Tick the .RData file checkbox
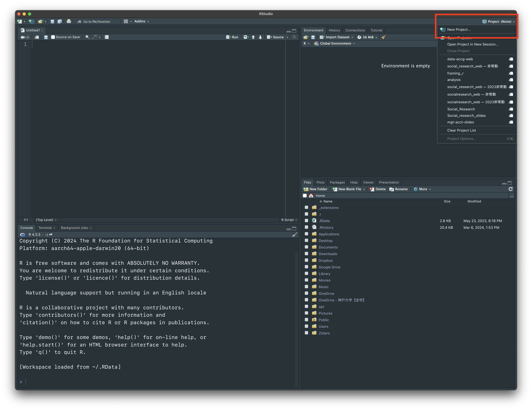The image size is (532, 410). (306, 221)
